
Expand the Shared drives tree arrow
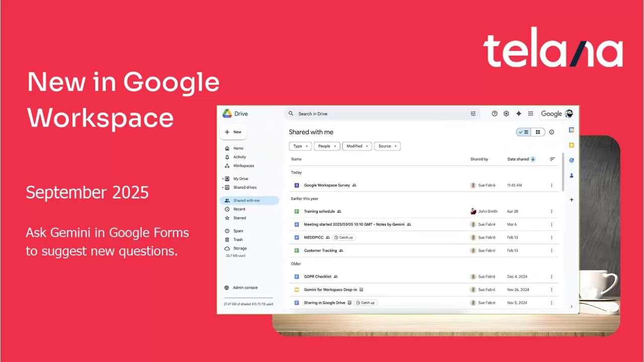point(223,187)
